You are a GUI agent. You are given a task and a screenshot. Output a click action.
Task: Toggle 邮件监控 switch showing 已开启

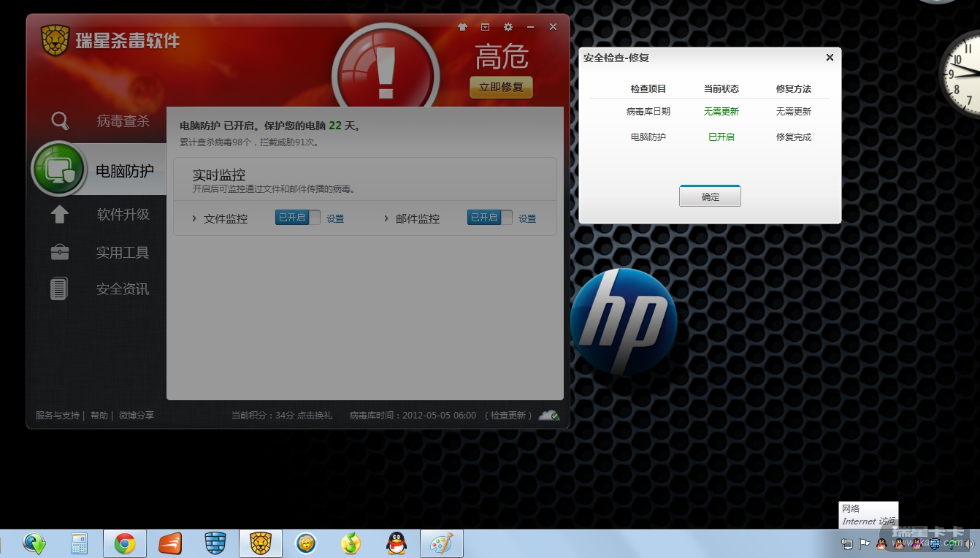(489, 218)
